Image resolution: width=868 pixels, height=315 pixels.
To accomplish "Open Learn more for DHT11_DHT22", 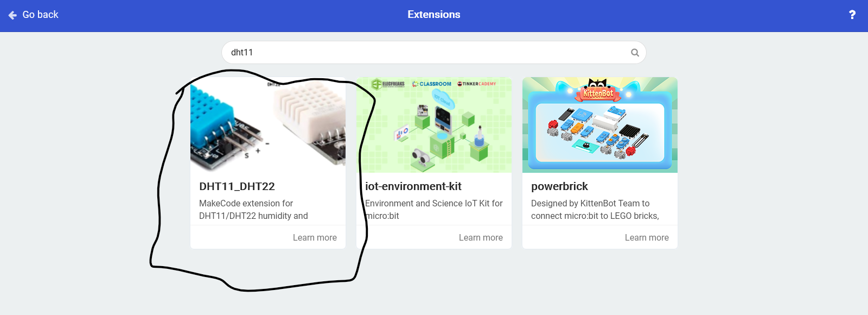I will (315, 237).
